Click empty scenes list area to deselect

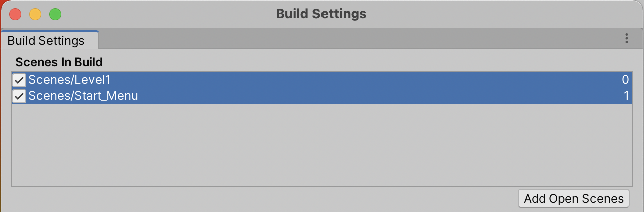(321, 146)
